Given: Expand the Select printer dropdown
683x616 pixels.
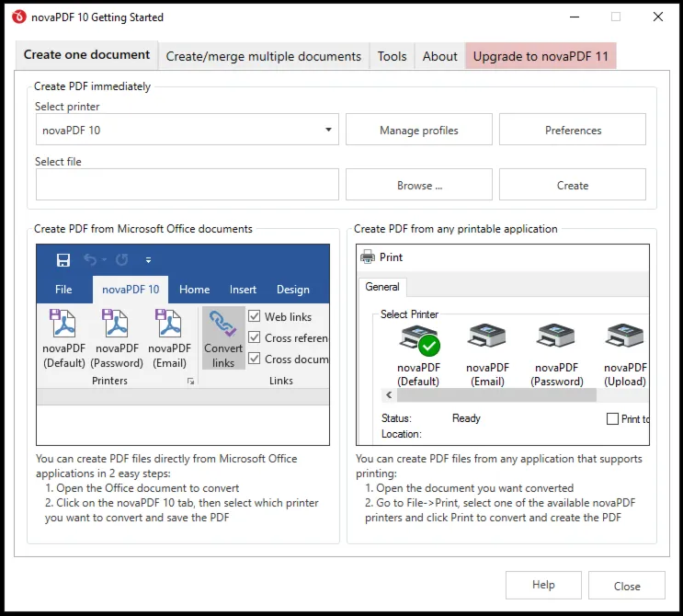Looking at the screenshot, I should pos(328,130).
